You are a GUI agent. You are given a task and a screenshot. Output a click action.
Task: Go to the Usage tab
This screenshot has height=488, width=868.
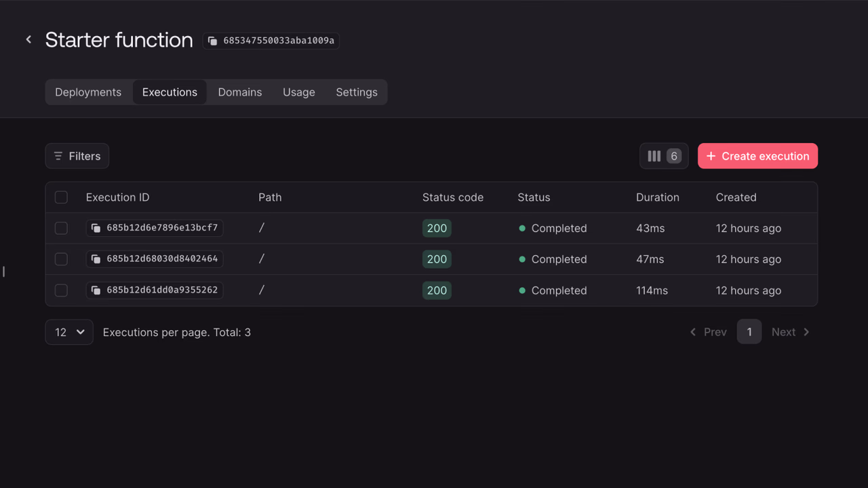(299, 92)
